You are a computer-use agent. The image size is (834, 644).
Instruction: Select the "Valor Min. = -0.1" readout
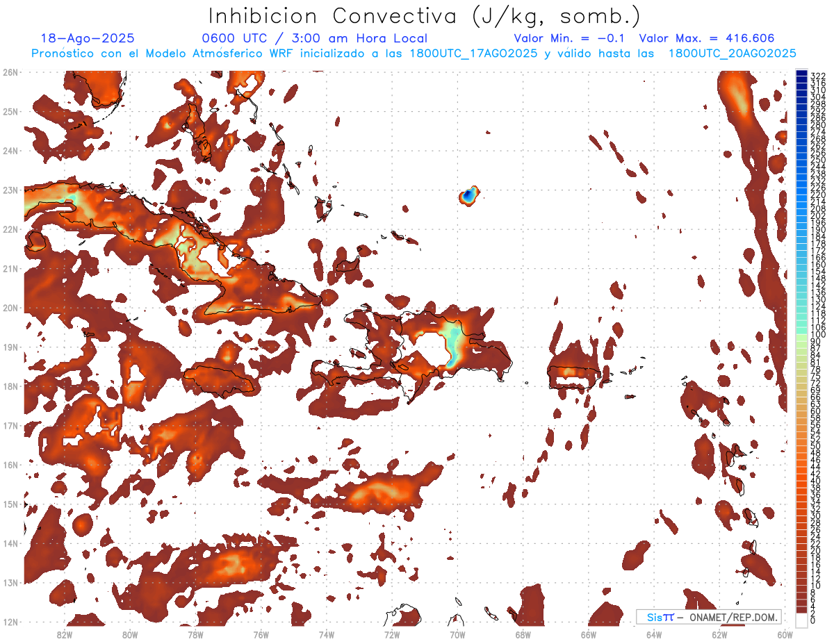click(x=569, y=39)
